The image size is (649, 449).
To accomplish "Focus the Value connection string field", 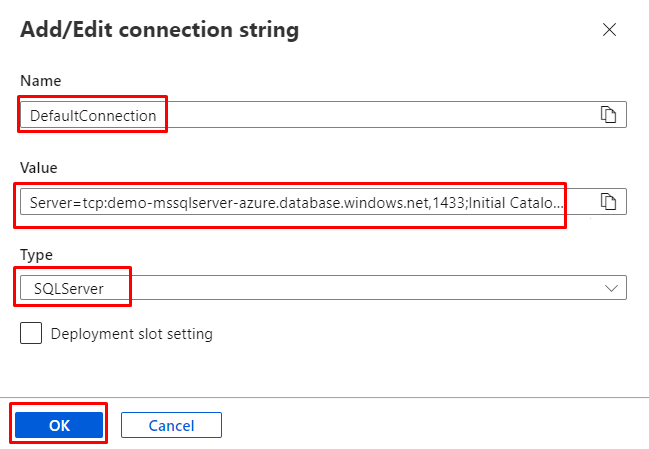I will tap(300, 202).
